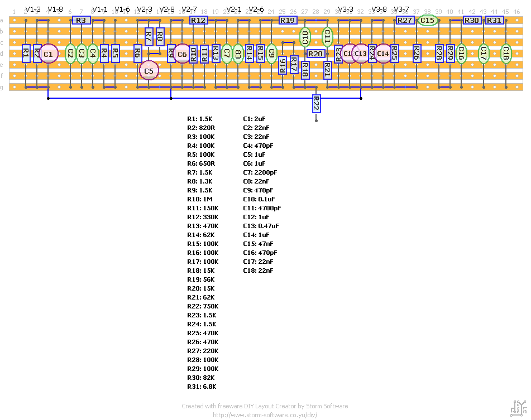531x420 pixels.
Task: Select the R31 resistor on the board
Action: (494, 20)
